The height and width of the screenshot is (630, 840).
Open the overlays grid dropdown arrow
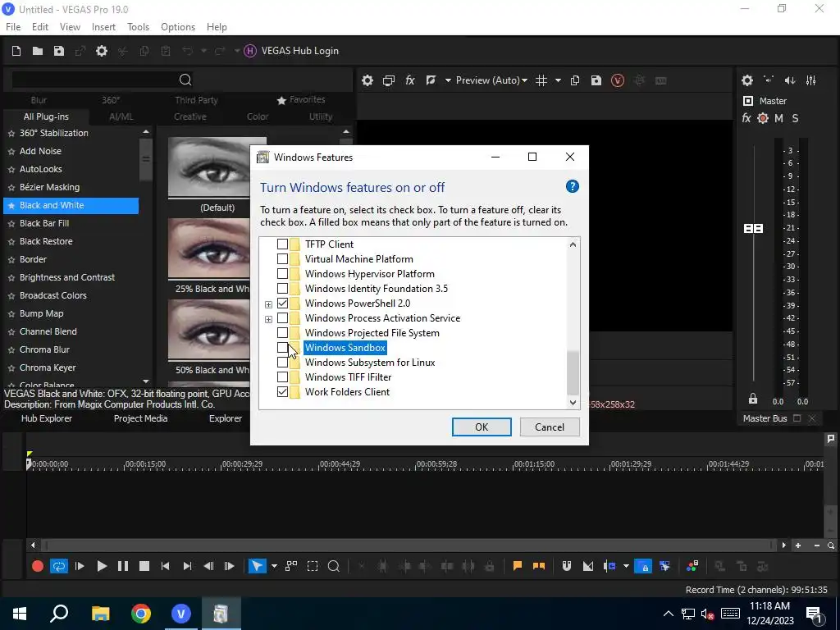pos(558,80)
